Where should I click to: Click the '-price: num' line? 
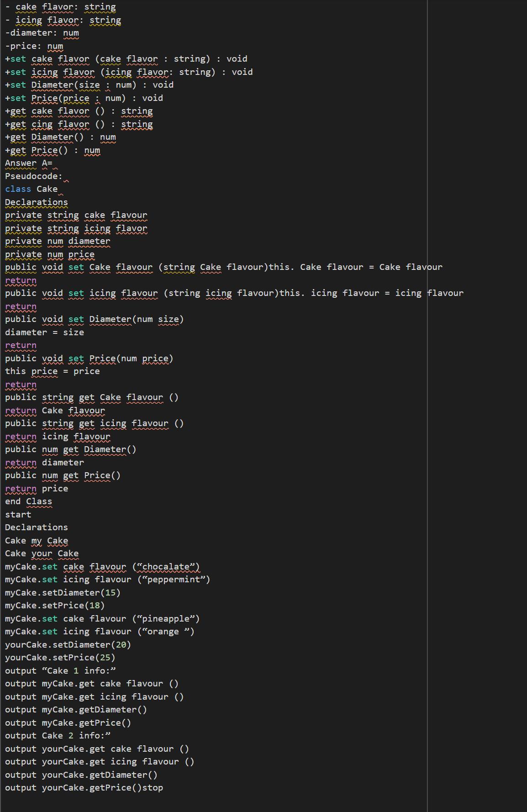[34, 46]
